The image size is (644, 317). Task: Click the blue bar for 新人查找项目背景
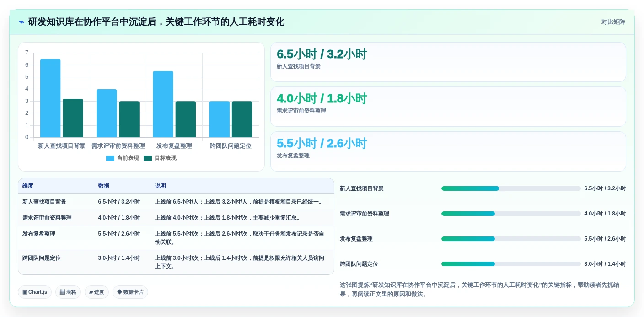(x=50, y=98)
